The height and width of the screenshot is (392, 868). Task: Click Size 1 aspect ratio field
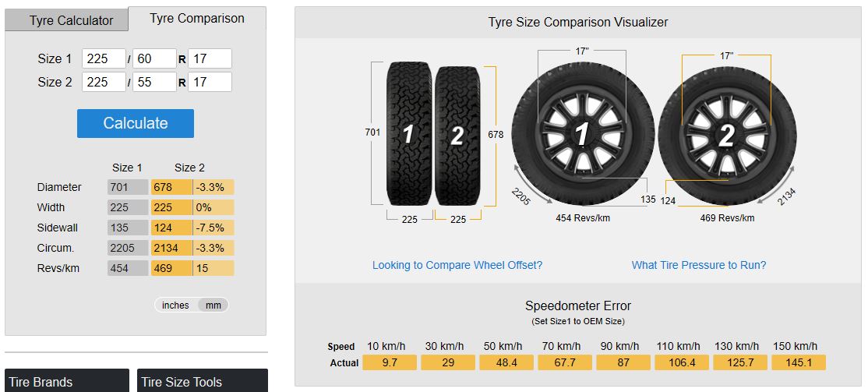tap(154, 58)
